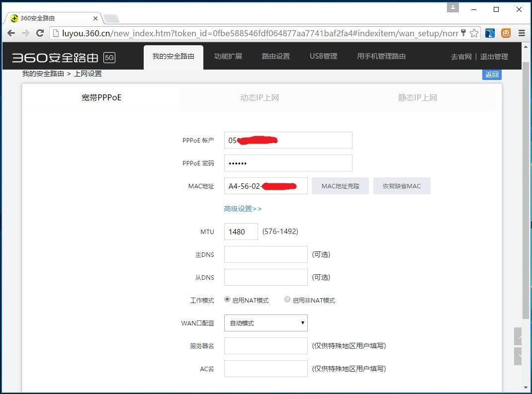Switch to the 静态IP上网 tab
Viewport: 532px width, 394px height.
tap(418, 97)
